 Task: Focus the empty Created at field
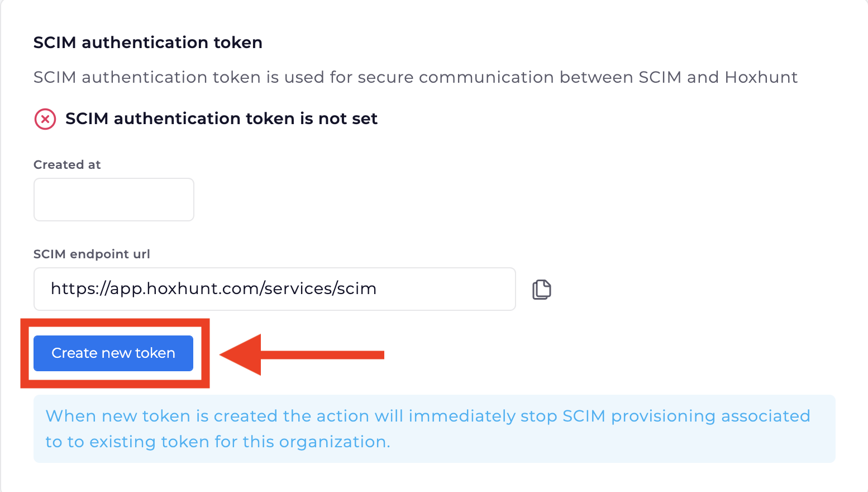click(x=114, y=200)
